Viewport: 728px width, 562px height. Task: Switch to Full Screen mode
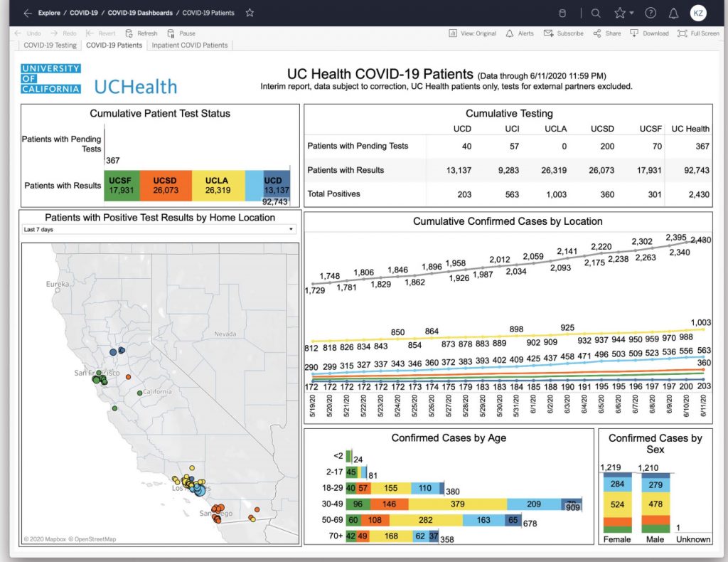coord(698,33)
